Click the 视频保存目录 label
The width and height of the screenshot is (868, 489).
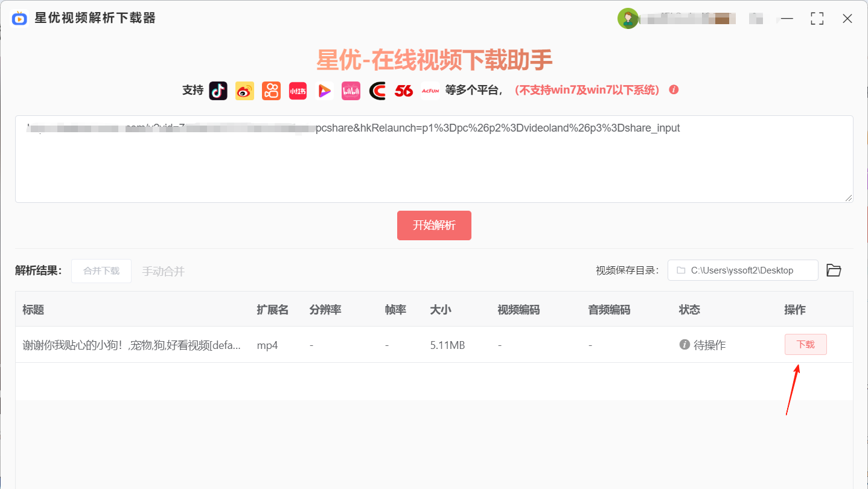(627, 270)
